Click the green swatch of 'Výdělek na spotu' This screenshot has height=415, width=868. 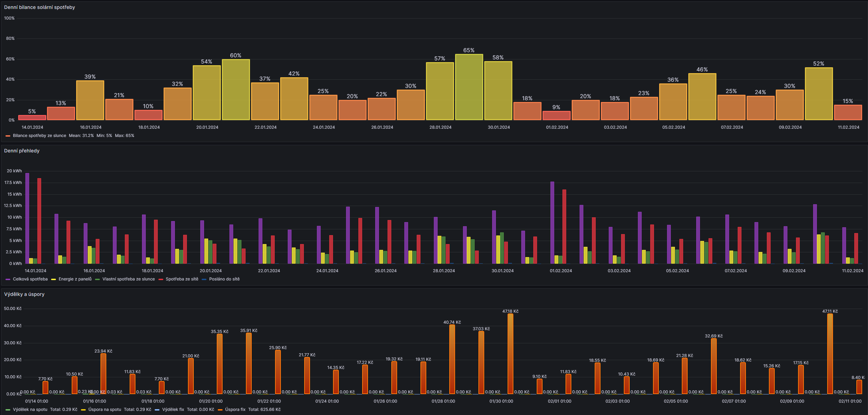(8, 410)
